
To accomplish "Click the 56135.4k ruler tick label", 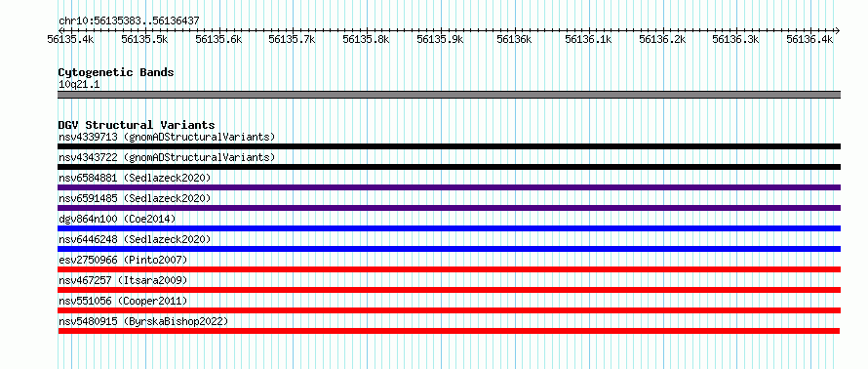I will point(70,39).
